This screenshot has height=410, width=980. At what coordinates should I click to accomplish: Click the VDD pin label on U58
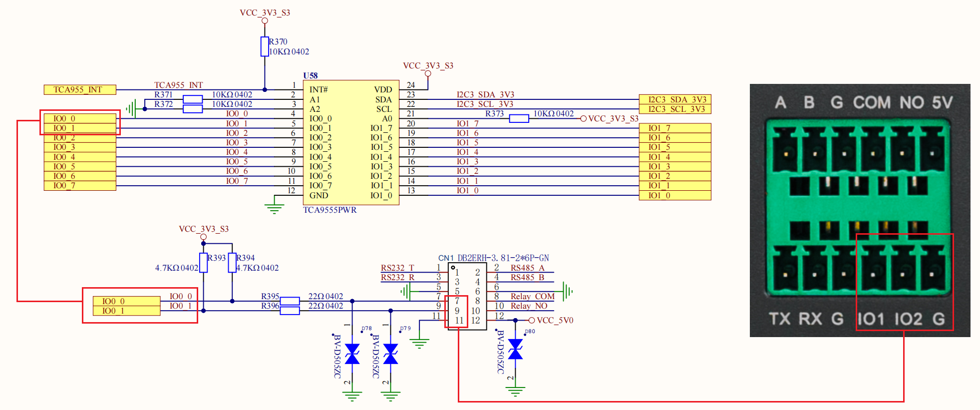383,90
